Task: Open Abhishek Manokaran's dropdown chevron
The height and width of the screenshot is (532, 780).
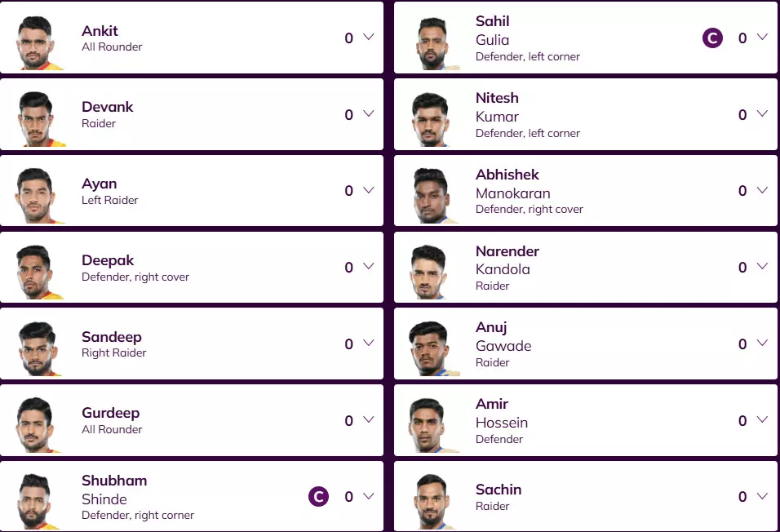Action: coord(762,191)
